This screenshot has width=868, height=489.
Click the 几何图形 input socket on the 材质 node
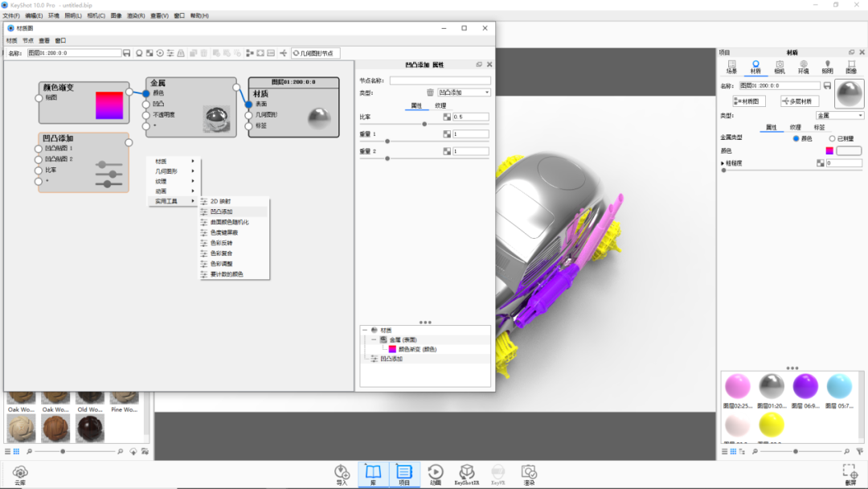248,115
